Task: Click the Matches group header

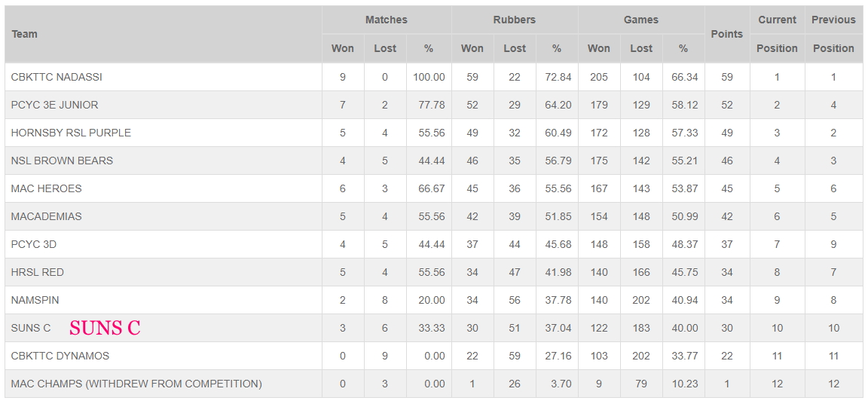Action: (x=387, y=20)
